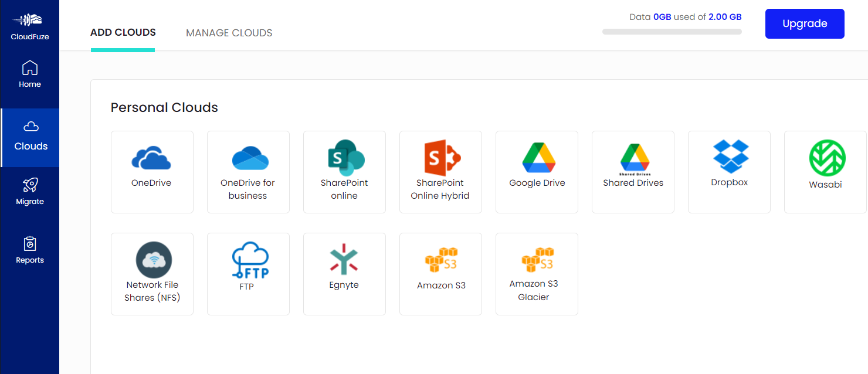The width and height of the screenshot is (868, 374).
Task: Select the Clouds sidebar icon
Action: 30,126
